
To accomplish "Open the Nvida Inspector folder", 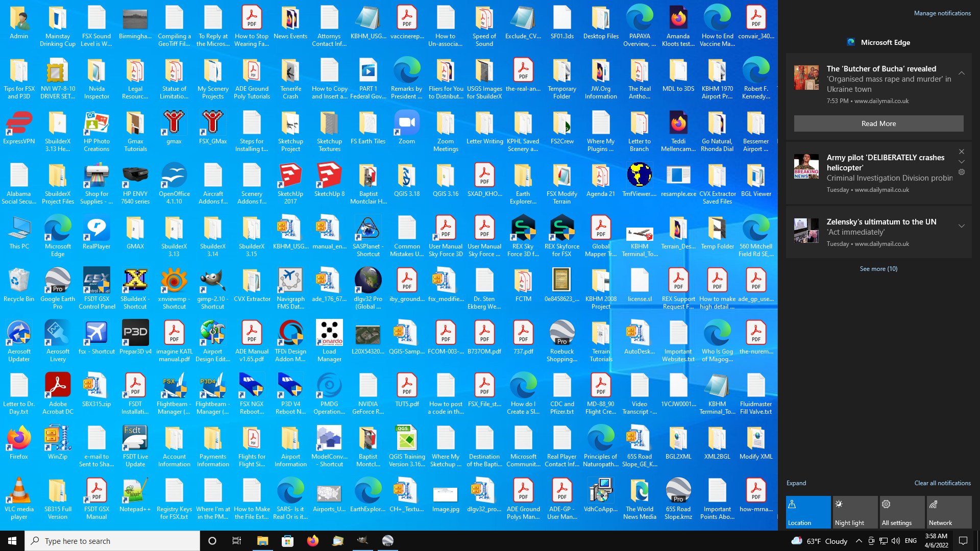I will 96,78.
